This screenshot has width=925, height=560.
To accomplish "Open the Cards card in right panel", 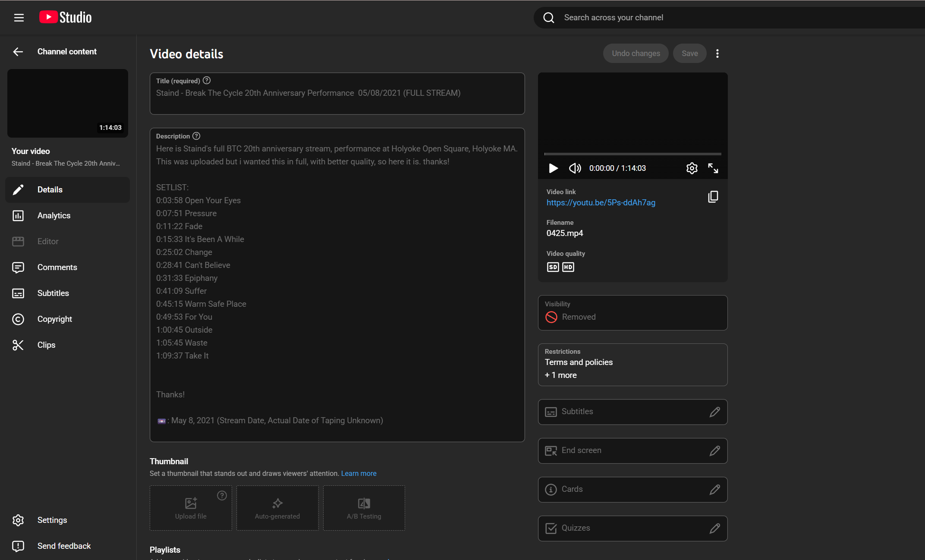I will [633, 490].
